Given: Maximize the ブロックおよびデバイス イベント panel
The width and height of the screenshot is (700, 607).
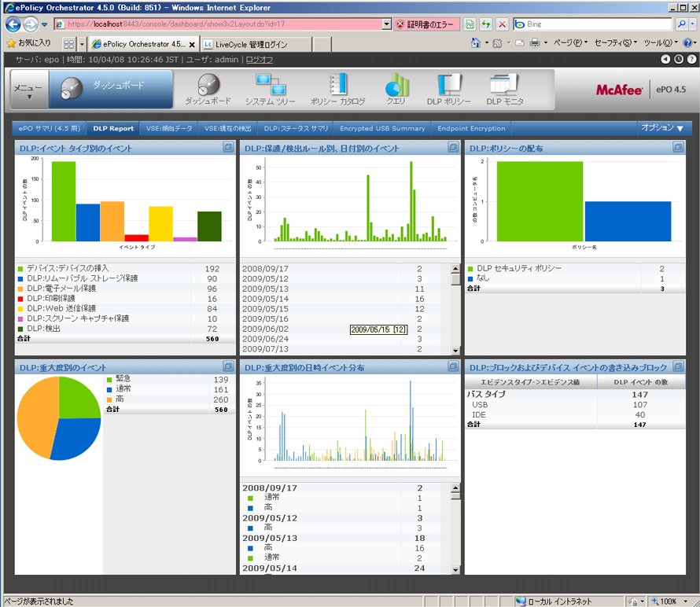Looking at the screenshot, I should (678, 366).
